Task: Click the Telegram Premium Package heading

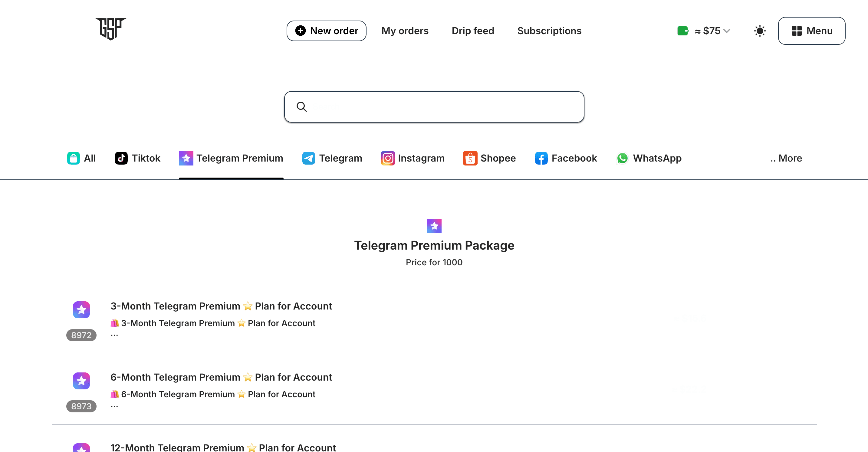Action: [434, 245]
